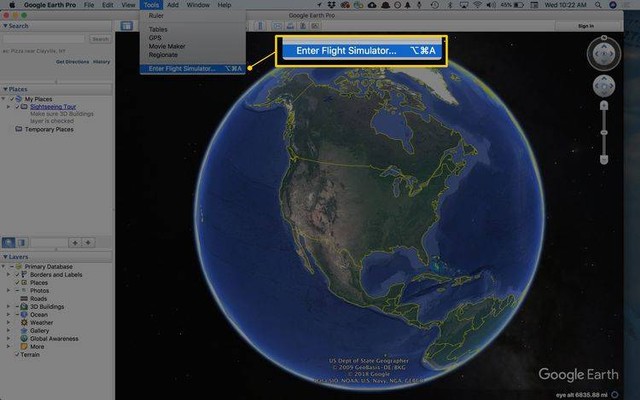Click the Global Awareness layer icon
The image size is (640, 400).
point(24,338)
